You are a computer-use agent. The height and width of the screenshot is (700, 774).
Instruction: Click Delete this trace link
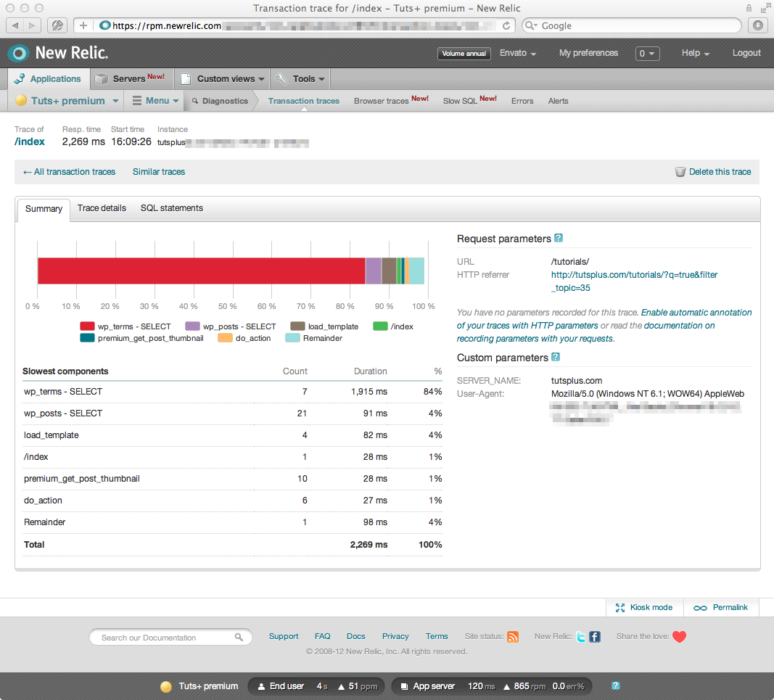pyautogui.click(x=720, y=172)
